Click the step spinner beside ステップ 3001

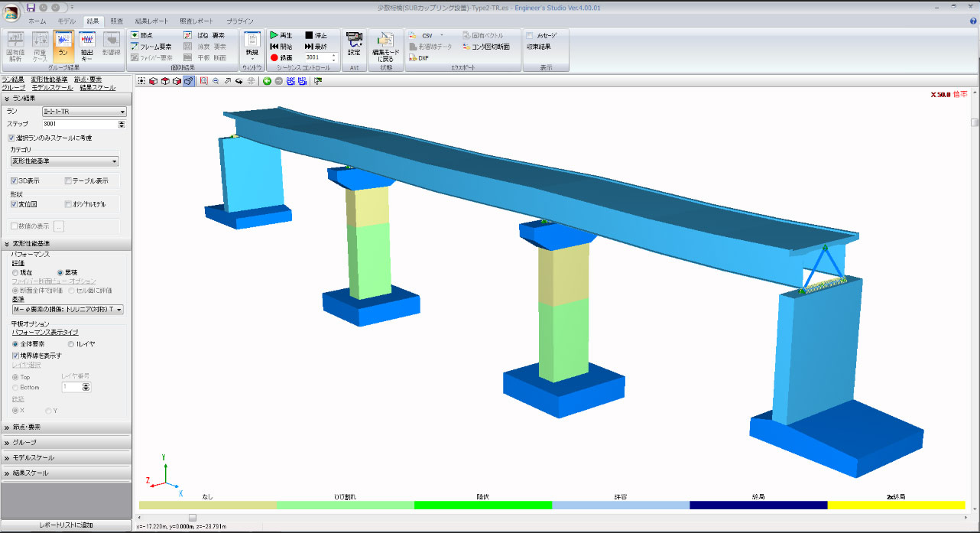pyautogui.click(x=122, y=124)
